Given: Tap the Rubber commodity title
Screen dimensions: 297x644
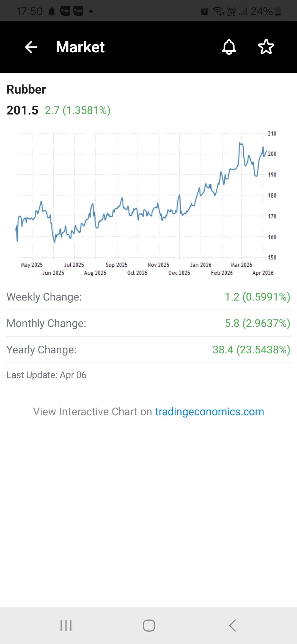Looking at the screenshot, I should pyautogui.click(x=26, y=89).
